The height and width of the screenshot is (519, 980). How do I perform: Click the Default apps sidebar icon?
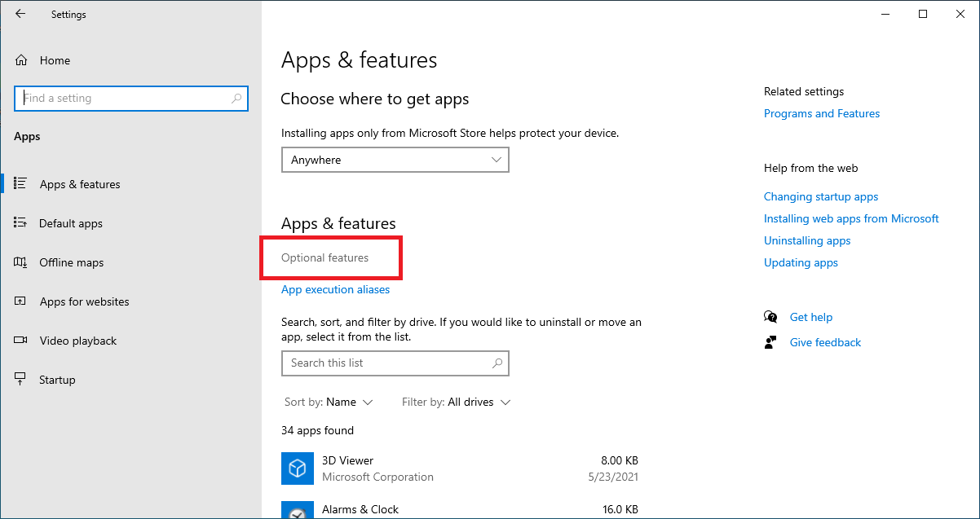point(21,223)
